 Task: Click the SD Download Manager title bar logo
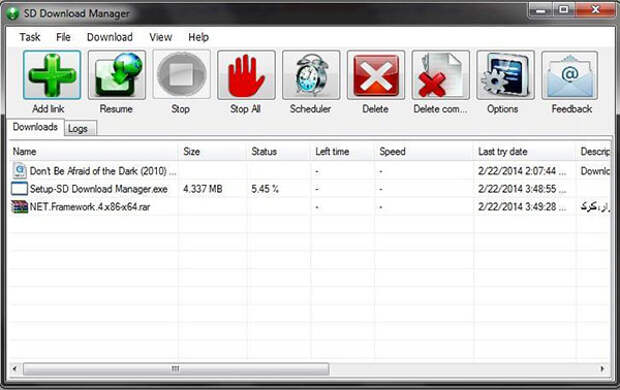tap(13, 13)
